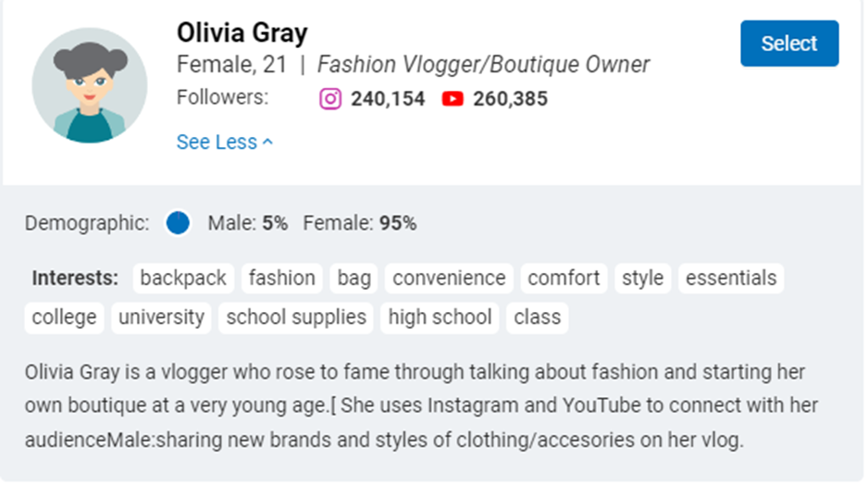Image resolution: width=868 pixels, height=486 pixels.
Task: Click the Olivia Gray name heading
Action: (242, 32)
